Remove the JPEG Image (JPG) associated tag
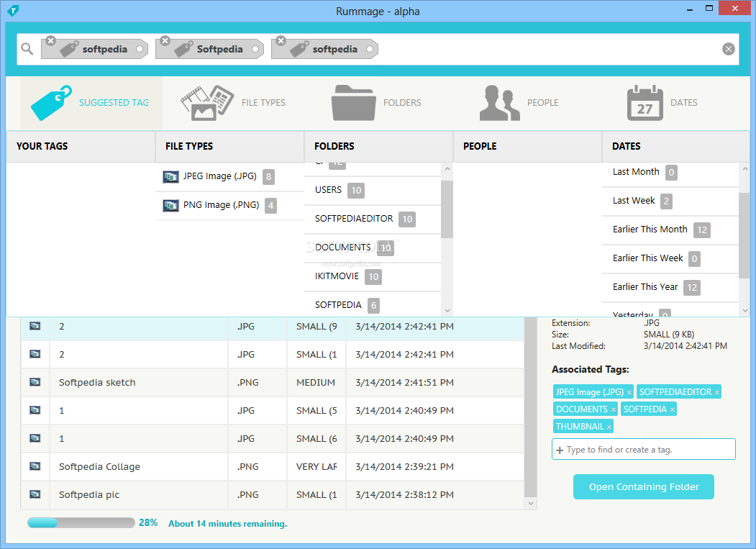The image size is (756, 549). (629, 393)
